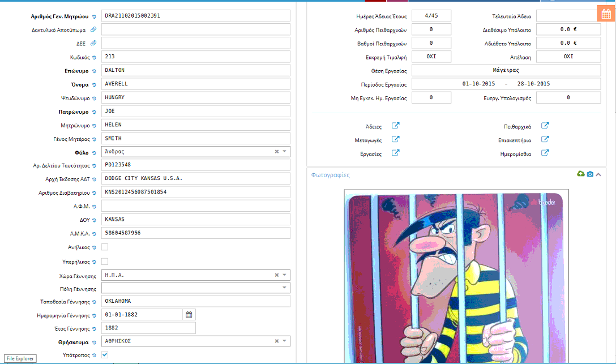Viewport: 616px width, 364px height.
Task: Click paperclip icon next to Δακτυλικό Αποτύπωμα
Action: tap(93, 29)
